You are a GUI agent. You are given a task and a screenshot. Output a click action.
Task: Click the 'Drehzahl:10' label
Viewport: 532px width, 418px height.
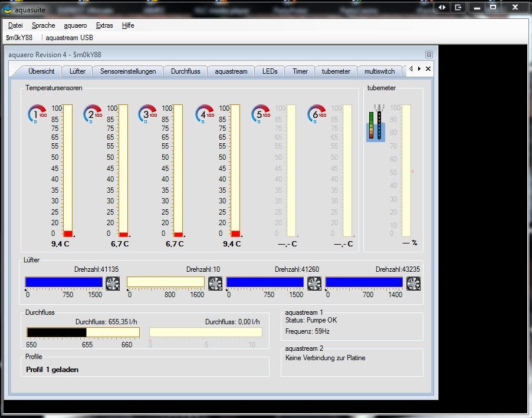click(203, 269)
